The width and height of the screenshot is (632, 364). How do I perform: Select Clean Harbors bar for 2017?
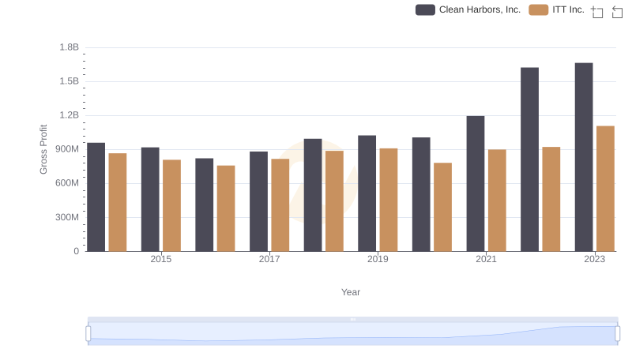pos(258,201)
